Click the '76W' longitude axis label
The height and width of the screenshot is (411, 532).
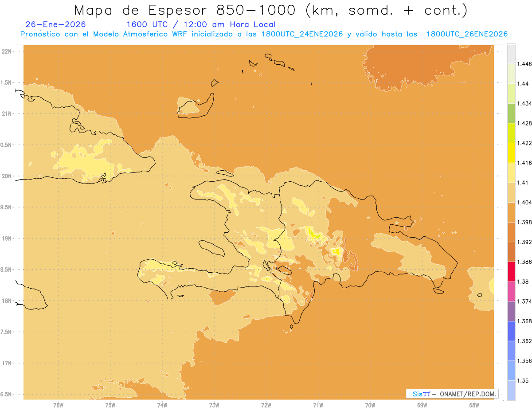coord(58,405)
